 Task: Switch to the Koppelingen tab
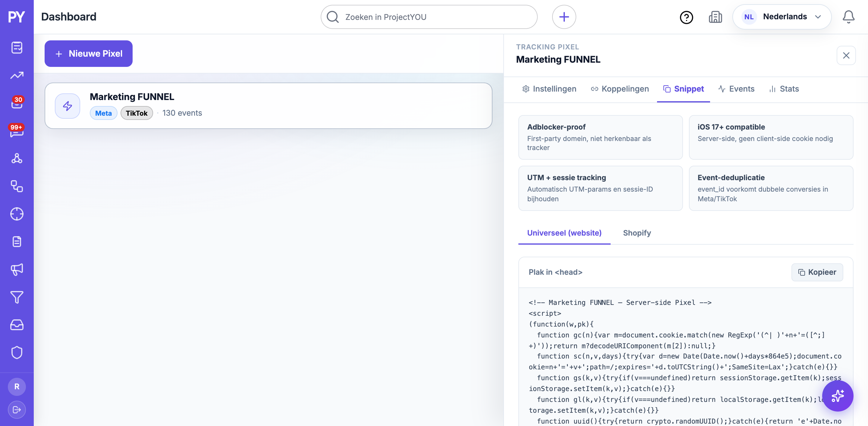[x=620, y=89]
